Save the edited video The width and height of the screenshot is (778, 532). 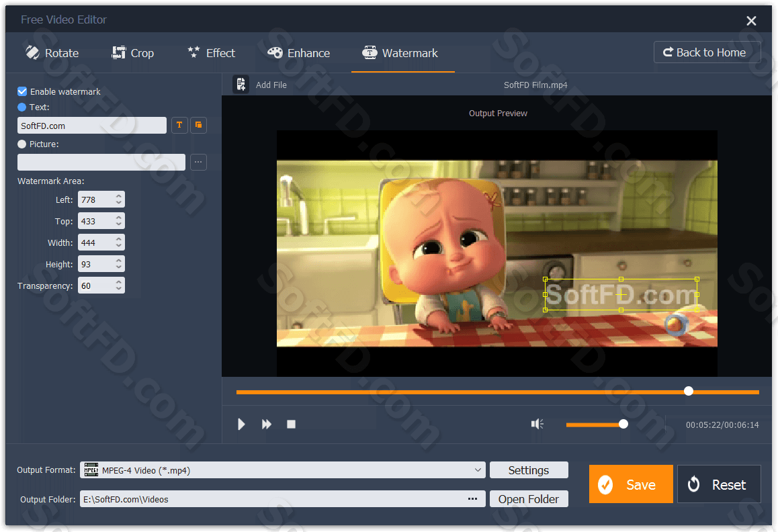(x=631, y=484)
